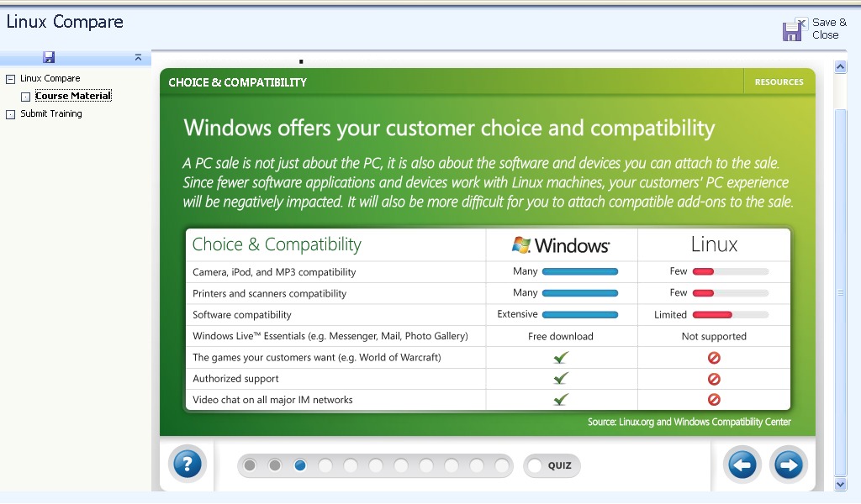Select the third (blue active) slide dot

pyautogui.click(x=300, y=465)
